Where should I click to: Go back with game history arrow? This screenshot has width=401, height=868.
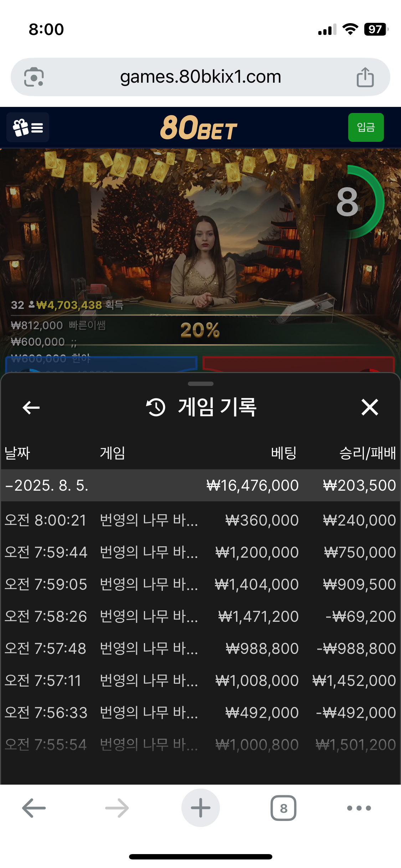click(31, 407)
